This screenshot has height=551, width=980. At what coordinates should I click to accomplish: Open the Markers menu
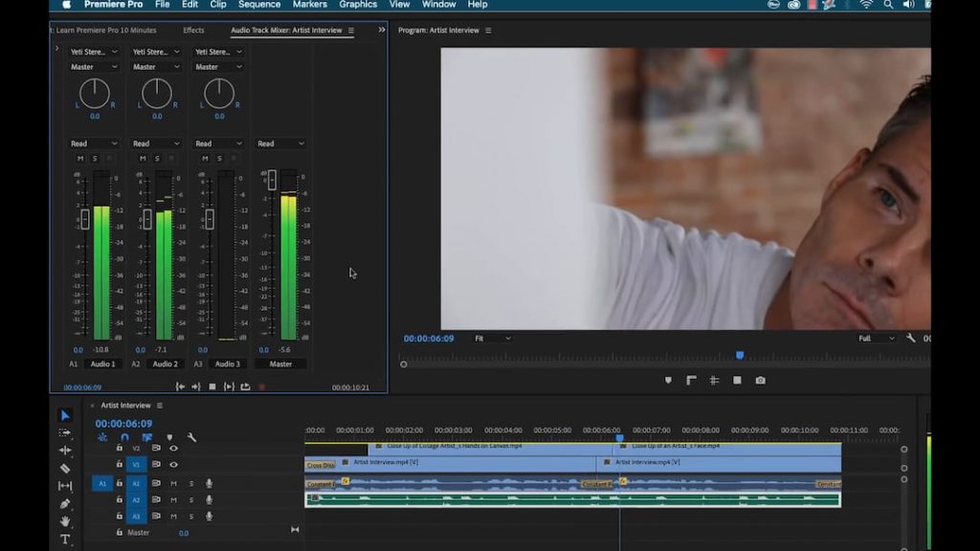point(308,5)
